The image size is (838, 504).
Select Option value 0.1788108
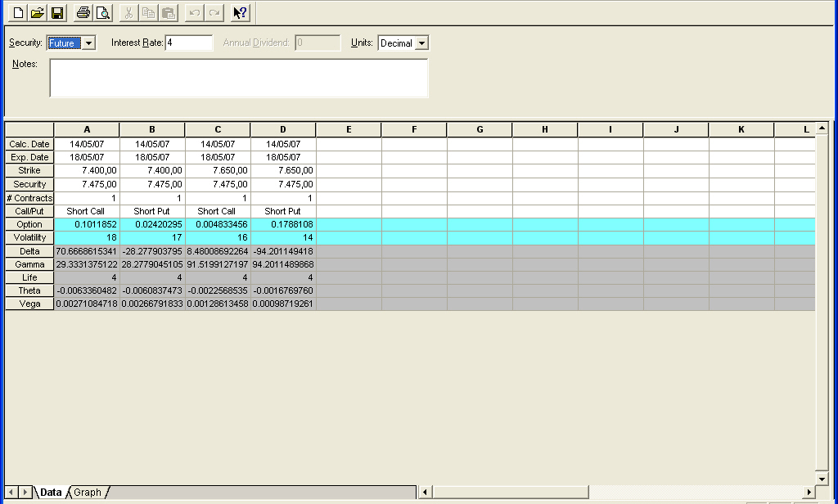click(283, 224)
